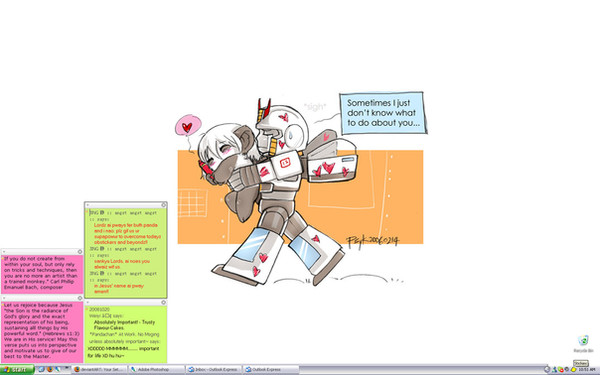The height and width of the screenshot is (375, 600).
Task: Click round button on Bach quote note
Action: [x=80, y=251]
